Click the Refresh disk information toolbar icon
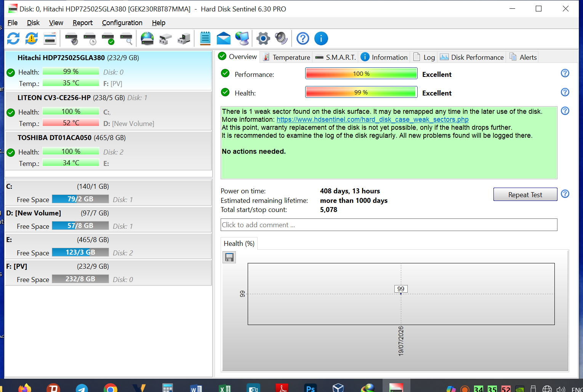 pos(13,38)
